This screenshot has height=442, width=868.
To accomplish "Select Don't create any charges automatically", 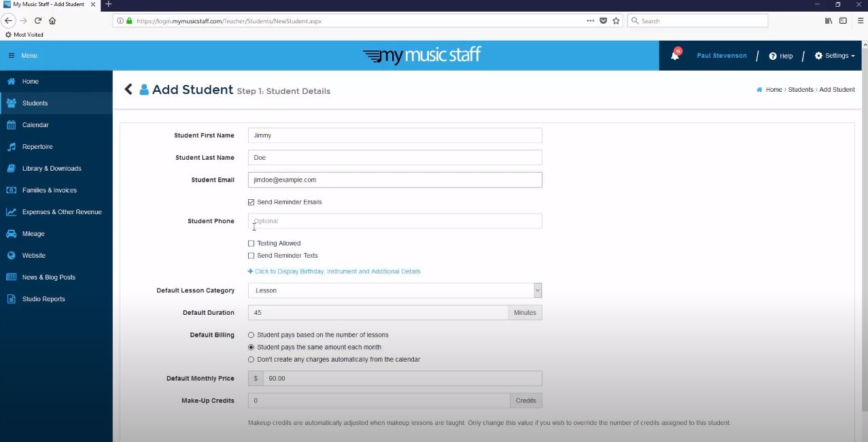I will [251, 360].
